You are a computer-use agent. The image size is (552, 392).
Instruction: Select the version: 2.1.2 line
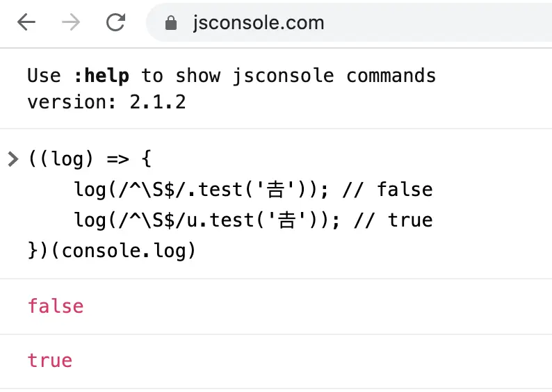pos(106,102)
